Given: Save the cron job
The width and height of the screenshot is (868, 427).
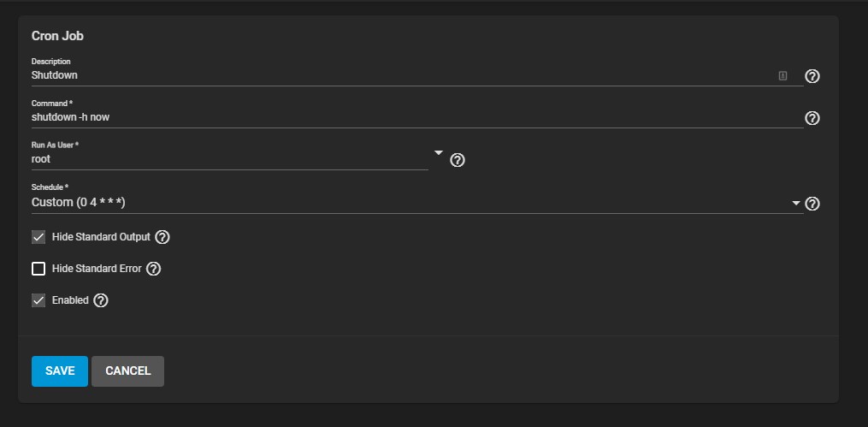Looking at the screenshot, I should [x=60, y=371].
